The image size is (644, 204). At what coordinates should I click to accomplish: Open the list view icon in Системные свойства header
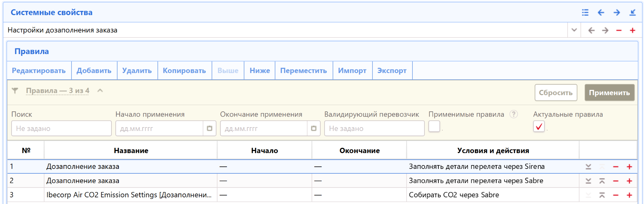point(585,13)
